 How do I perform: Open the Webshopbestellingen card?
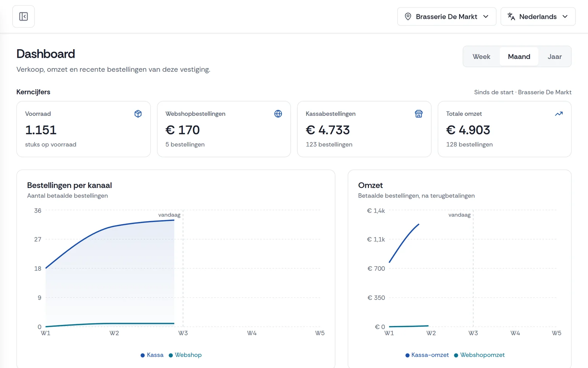[224, 129]
